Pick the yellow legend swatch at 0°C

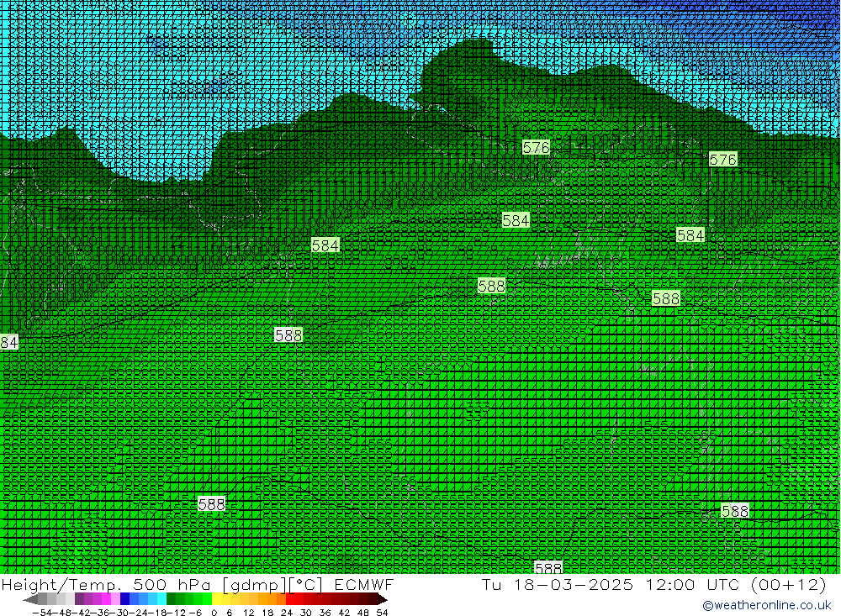point(217,599)
